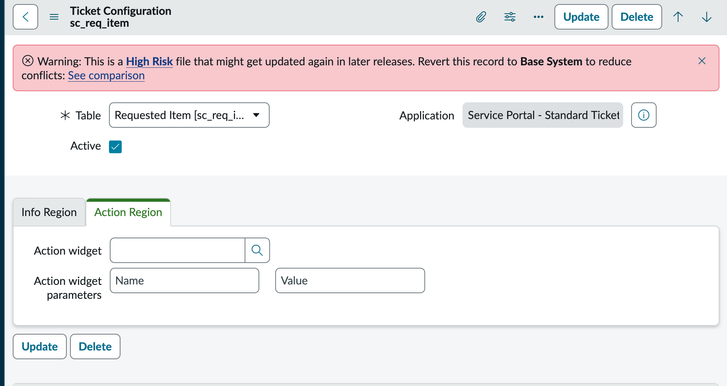Viewport: 727px width, 386px height.
Task: Click the bottom Delete button
Action: pos(95,347)
